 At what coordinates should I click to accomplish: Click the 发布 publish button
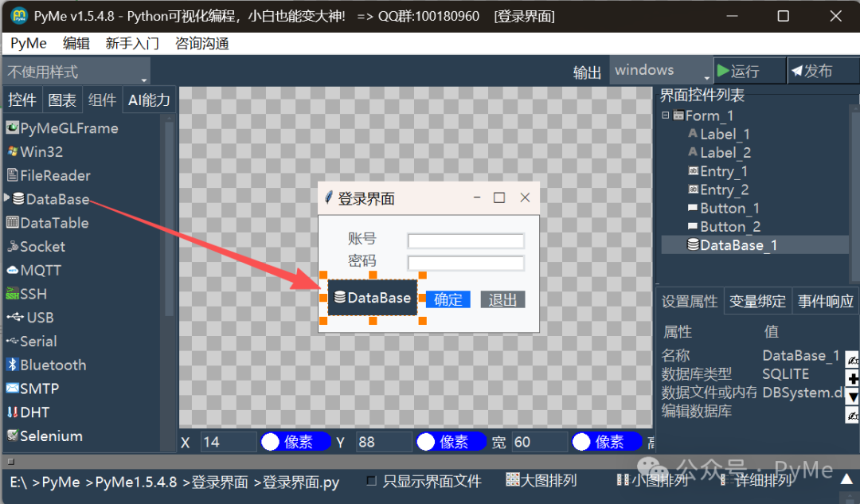[x=823, y=70]
